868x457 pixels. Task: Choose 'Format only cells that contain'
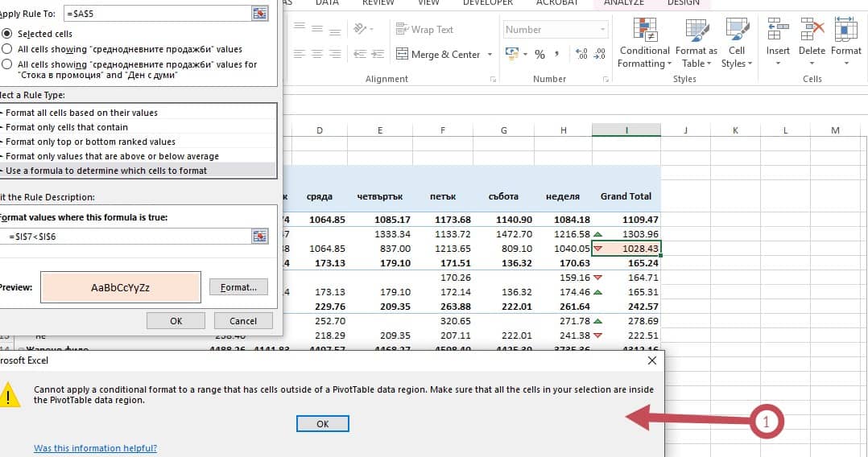138,127
